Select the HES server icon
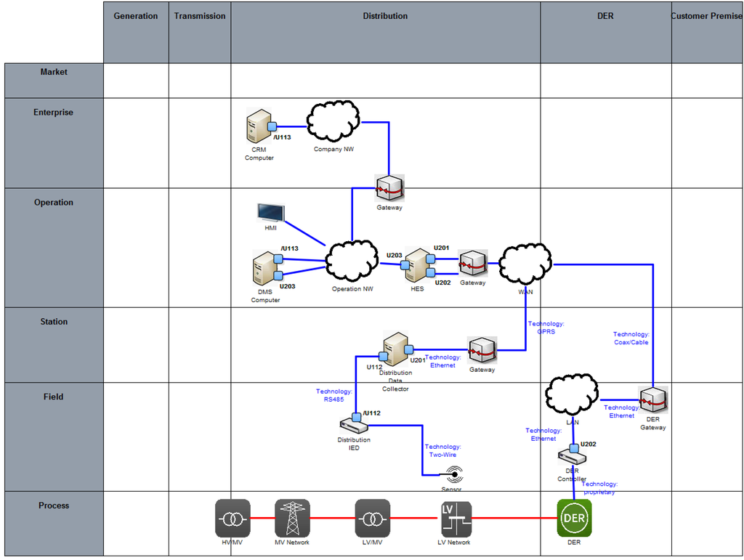Screen dimensions: 744x560 click(x=418, y=265)
